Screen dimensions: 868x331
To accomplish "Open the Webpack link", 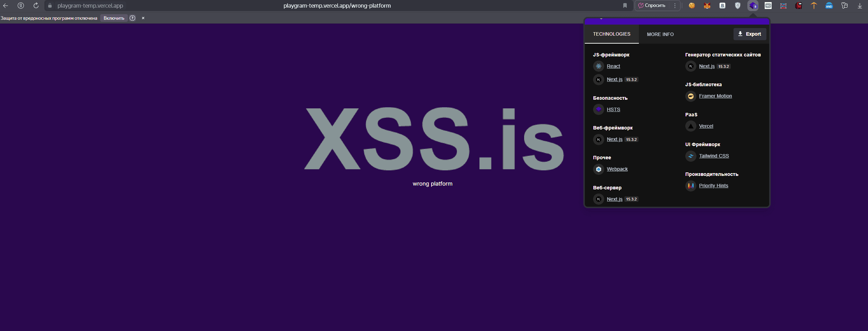I will 617,169.
